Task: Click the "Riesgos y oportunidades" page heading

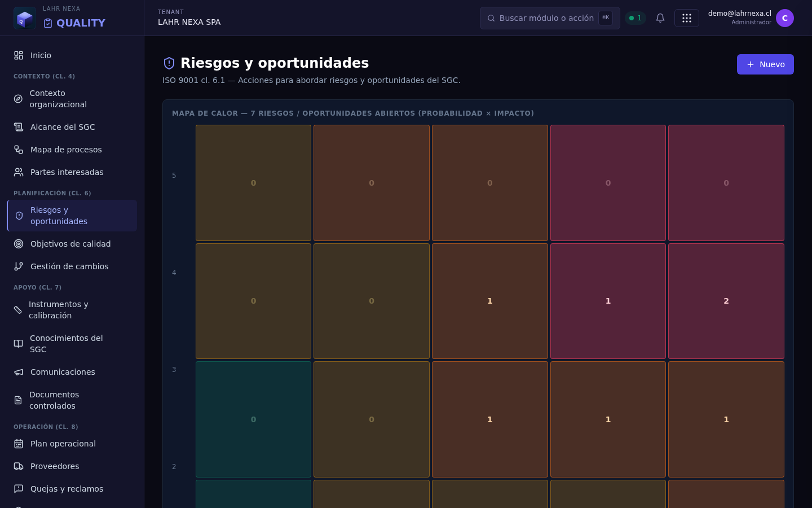Action: pyautogui.click(x=275, y=63)
